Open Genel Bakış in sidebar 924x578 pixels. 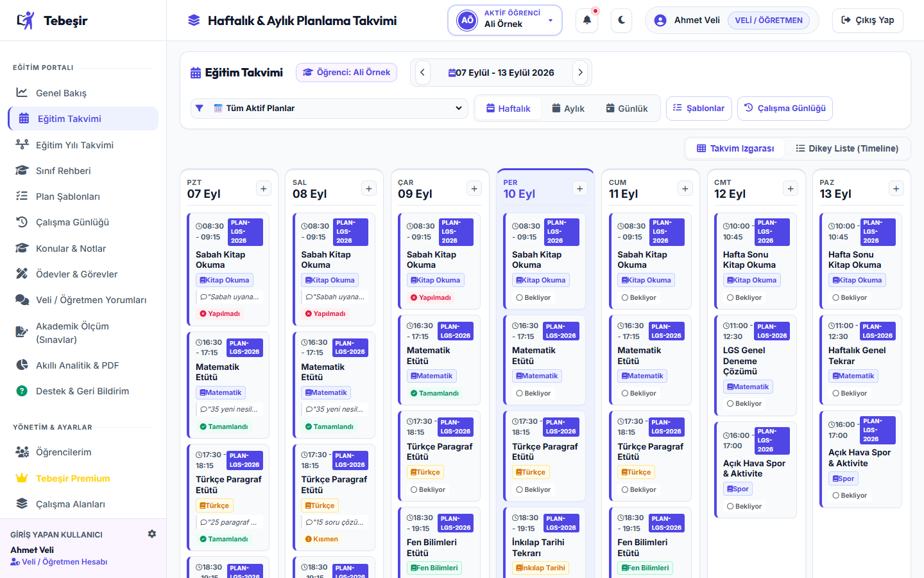click(x=83, y=92)
